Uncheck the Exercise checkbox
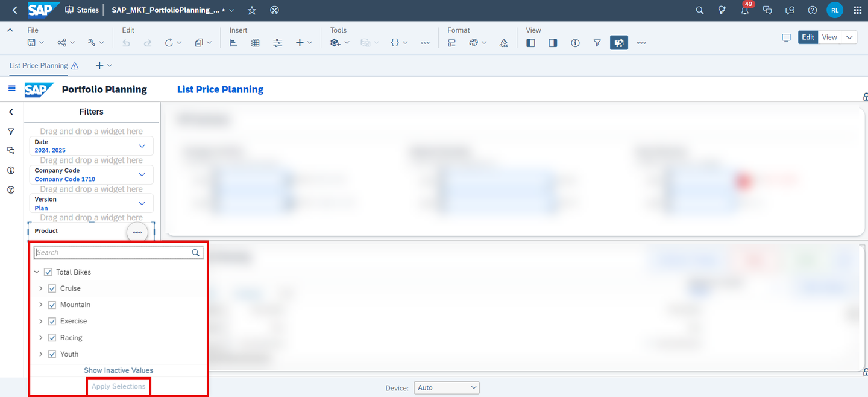This screenshot has height=397, width=868. pos(52,321)
